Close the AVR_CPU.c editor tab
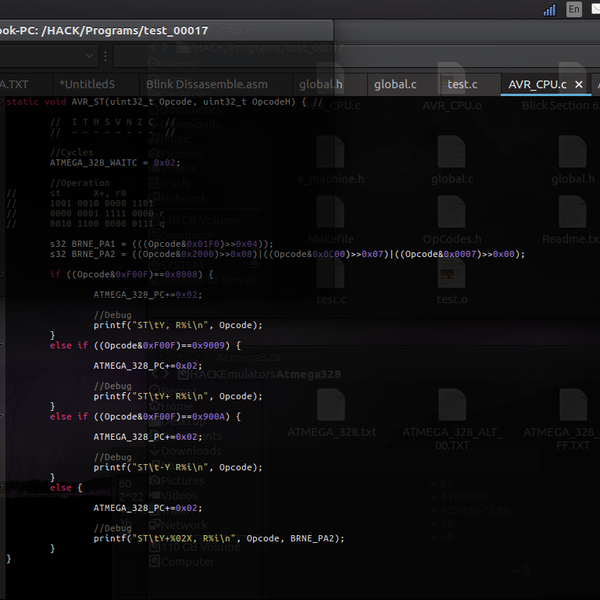This screenshot has width=600, height=600. (x=578, y=85)
